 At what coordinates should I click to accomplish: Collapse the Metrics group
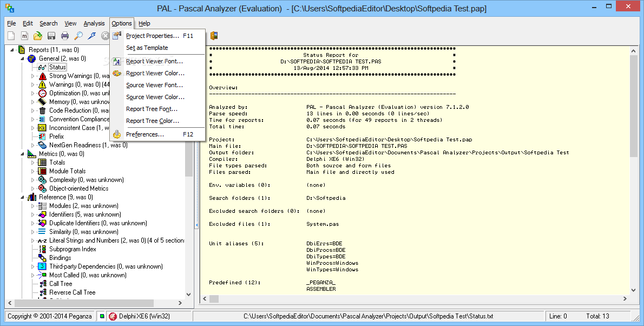[23, 154]
